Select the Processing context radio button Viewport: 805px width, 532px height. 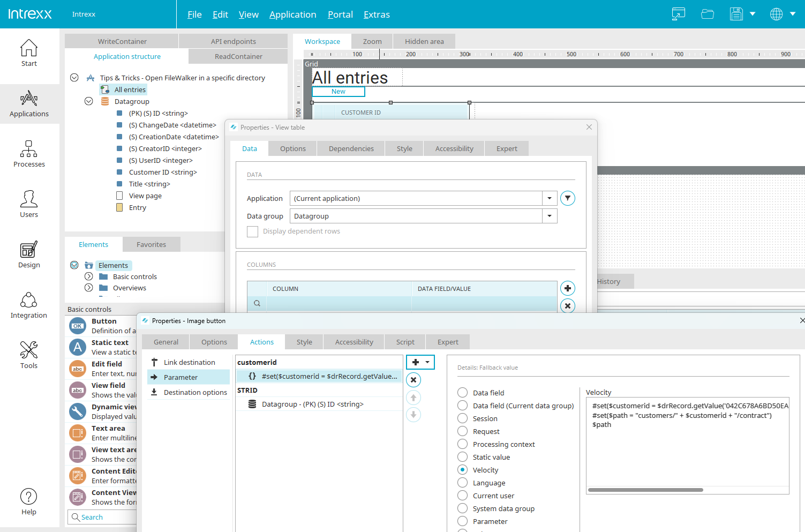pos(463,444)
